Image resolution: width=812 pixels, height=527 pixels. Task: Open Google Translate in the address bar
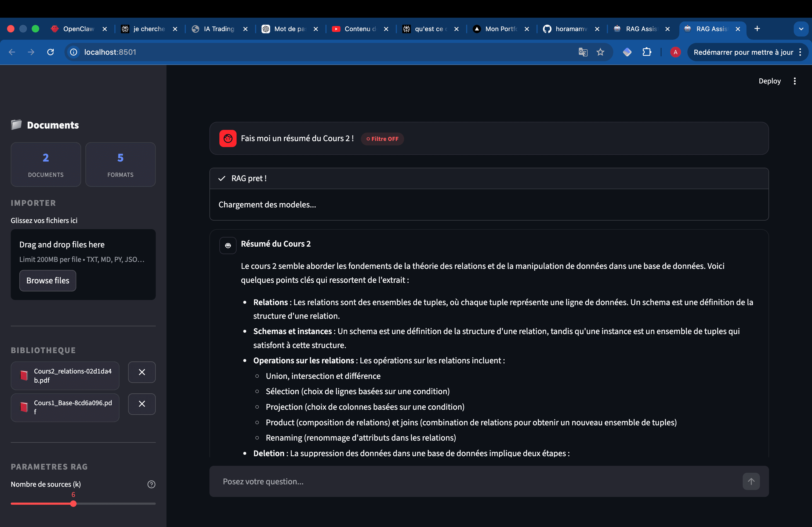point(583,52)
